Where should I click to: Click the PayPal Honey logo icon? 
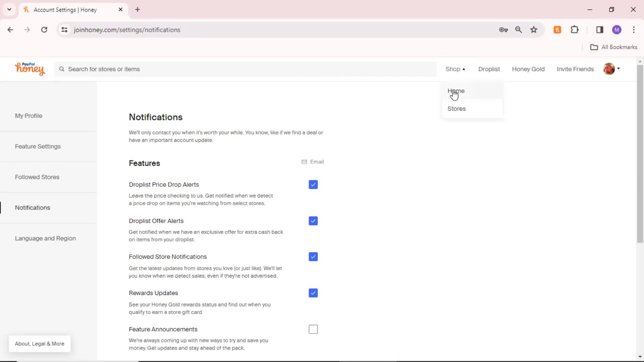(30, 69)
